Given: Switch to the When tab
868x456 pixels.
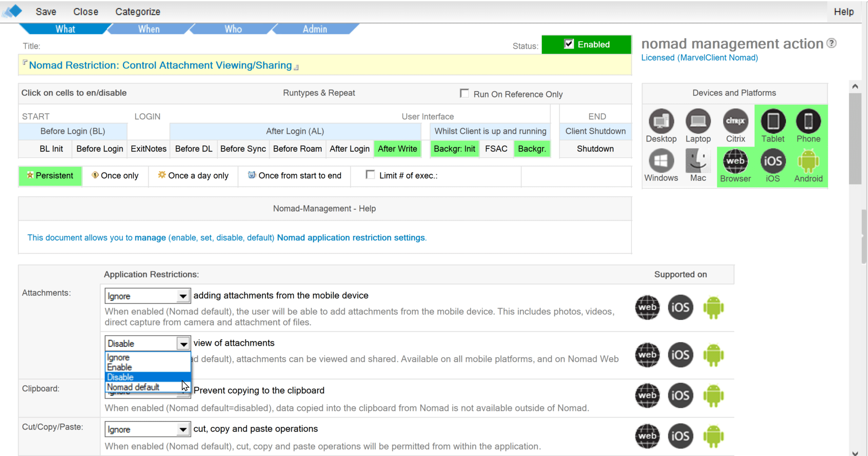Looking at the screenshot, I should point(149,29).
